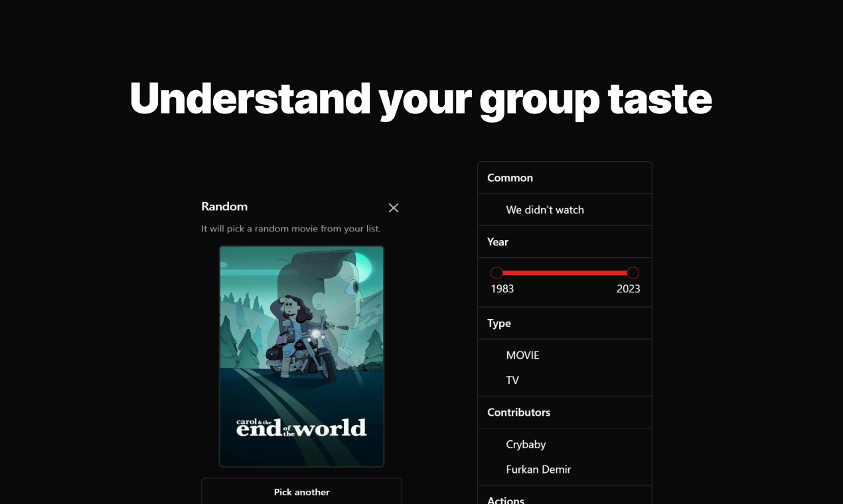Click the random movie description text
The image size is (843, 504).
(291, 229)
